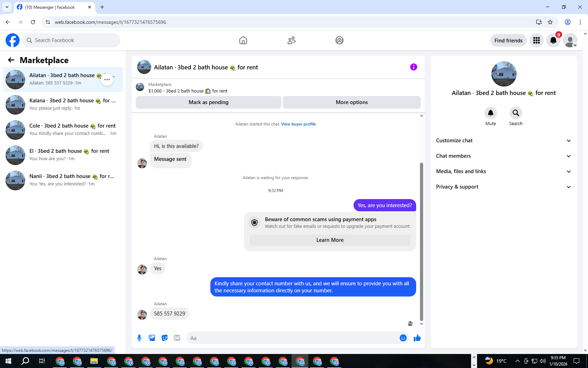This screenshot has height=368, width=588.
Task: Reload the page in browser
Action: pyautogui.click(x=33, y=22)
